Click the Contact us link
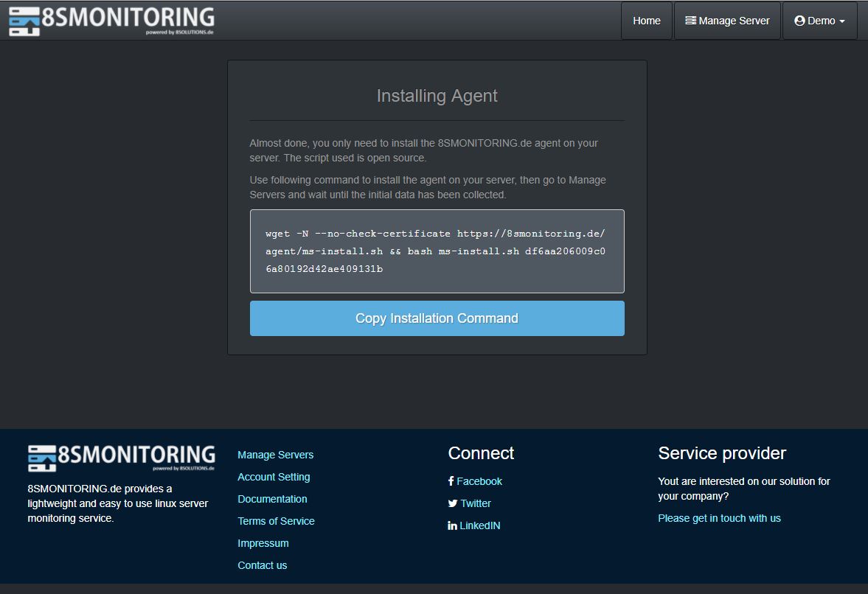Image resolution: width=868 pixels, height=594 pixels. click(x=262, y=565)
